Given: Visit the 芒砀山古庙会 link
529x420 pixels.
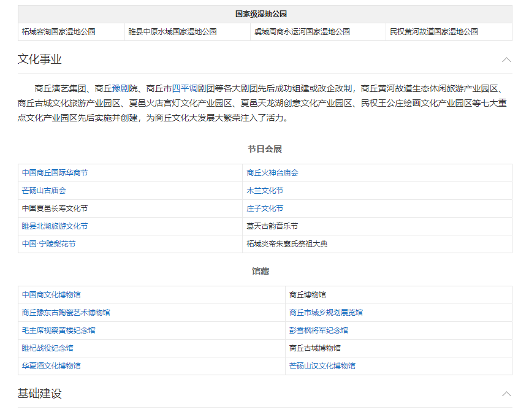Looking at the screenshot, I should click(44, 191).
